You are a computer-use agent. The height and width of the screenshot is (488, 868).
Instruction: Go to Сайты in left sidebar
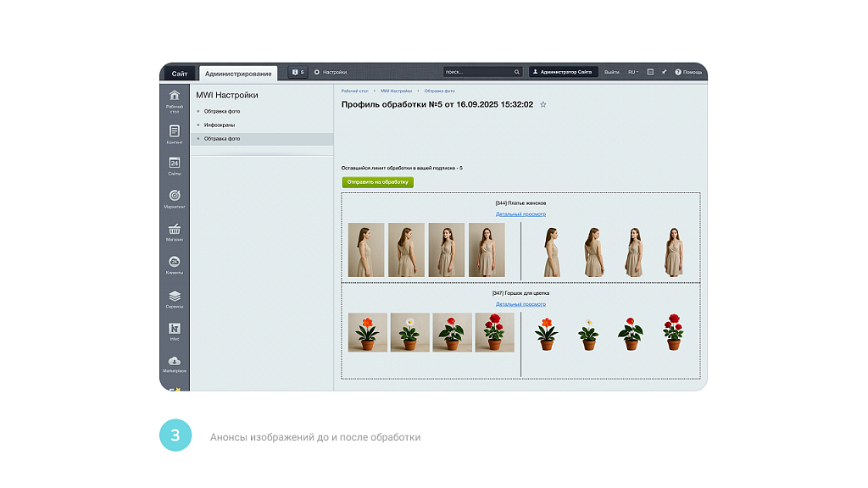(174, 165)
